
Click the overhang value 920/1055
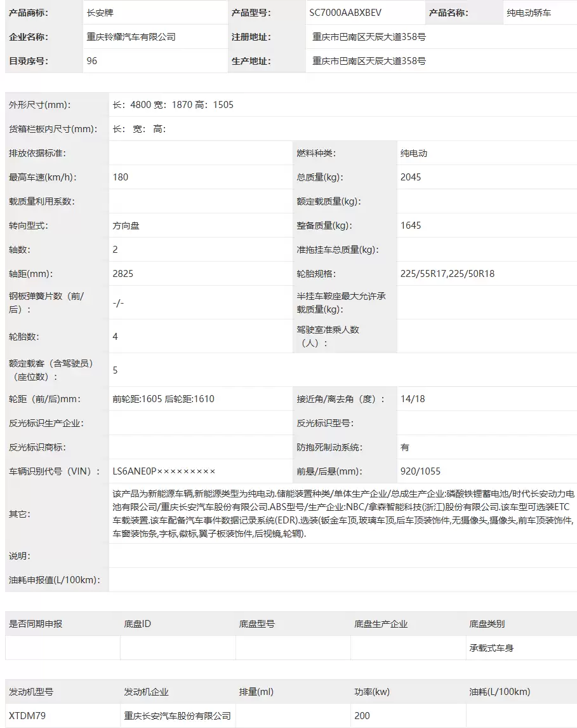420,471
